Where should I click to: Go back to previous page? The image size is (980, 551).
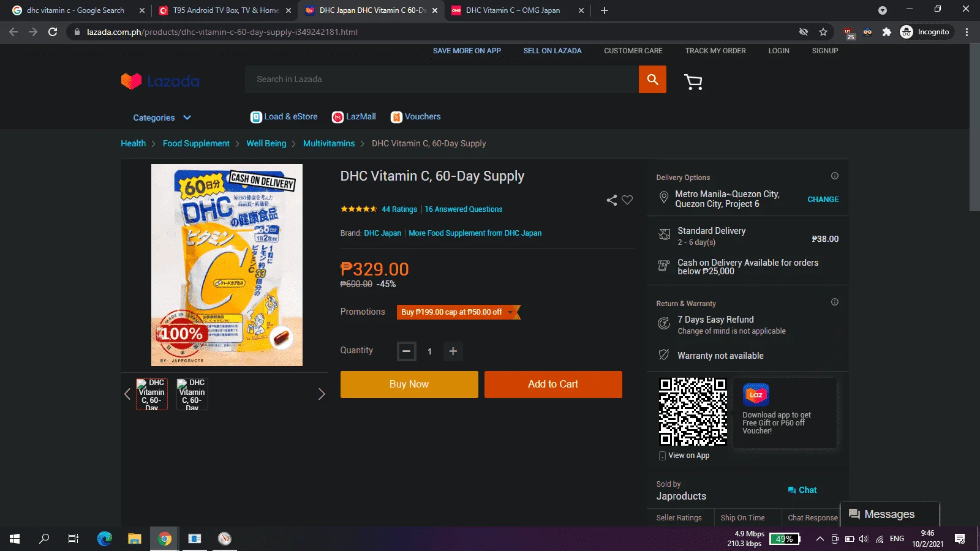[x=13, y=32]
